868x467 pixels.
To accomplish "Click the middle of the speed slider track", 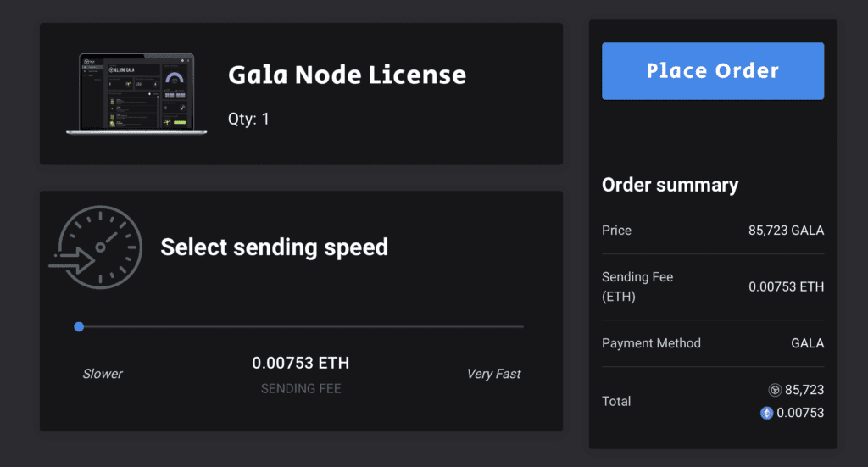I will click(x=301, y=326).
